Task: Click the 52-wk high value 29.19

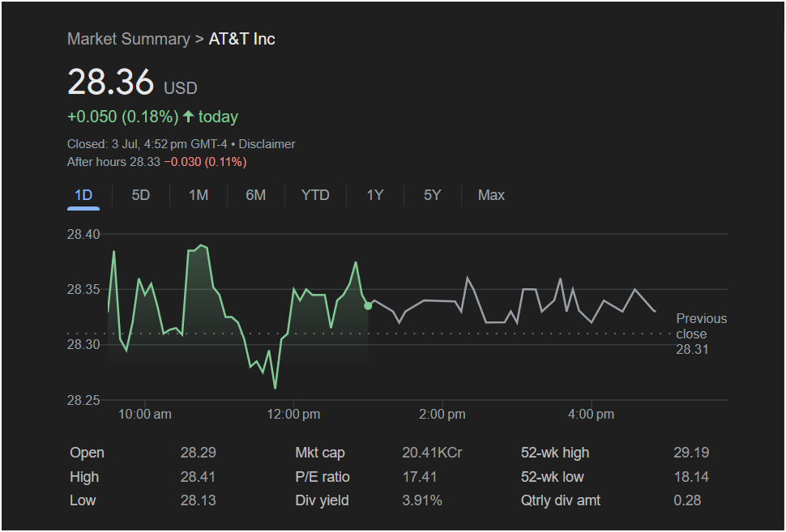Action: tap(691, 453)
